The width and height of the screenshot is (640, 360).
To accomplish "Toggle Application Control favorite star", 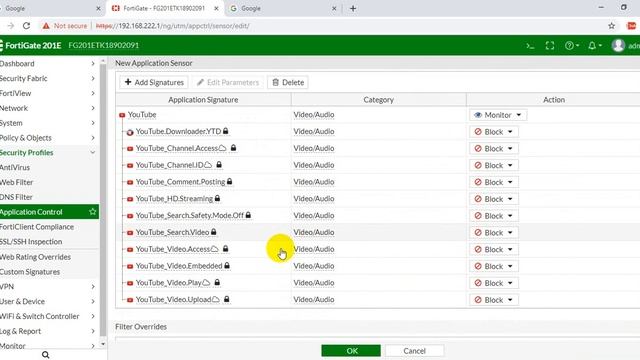I will [93, 211].
